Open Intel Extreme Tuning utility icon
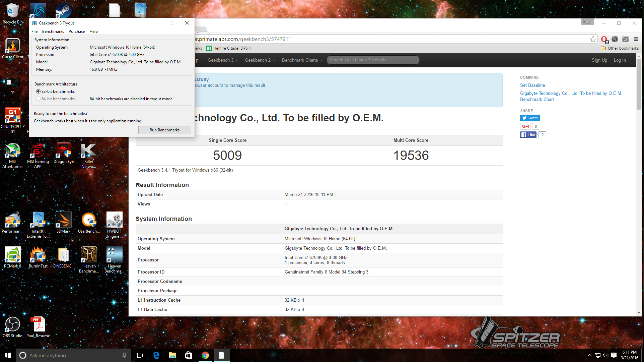 (38, 225)
